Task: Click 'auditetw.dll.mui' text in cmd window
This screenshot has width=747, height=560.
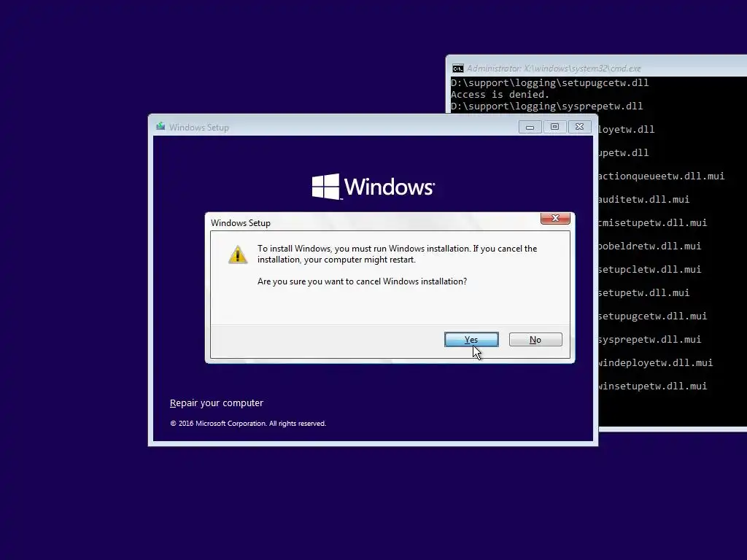Action: pyautogui.click(x=644, y=200)
